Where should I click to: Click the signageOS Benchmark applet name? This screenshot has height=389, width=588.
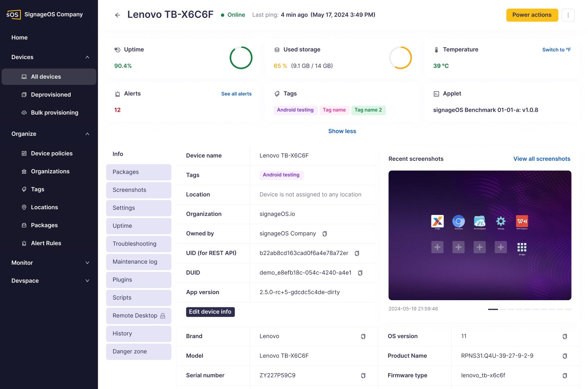click(486, 110)
